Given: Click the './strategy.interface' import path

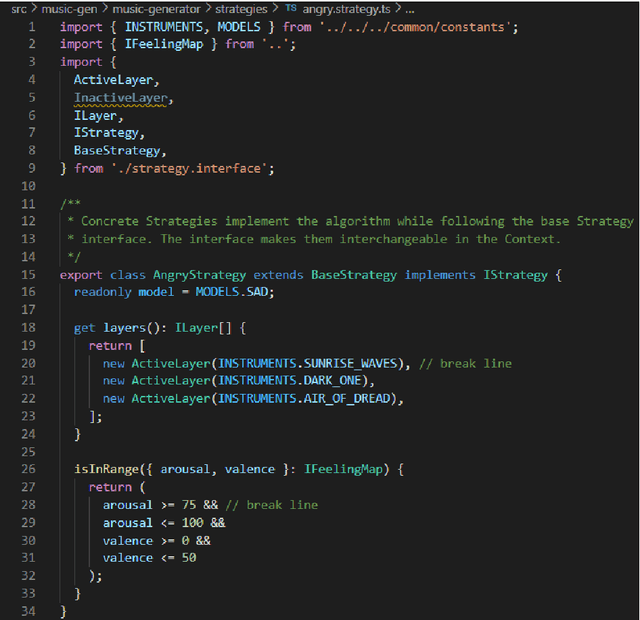Looking at the screenshot, I should click(192, 168).
